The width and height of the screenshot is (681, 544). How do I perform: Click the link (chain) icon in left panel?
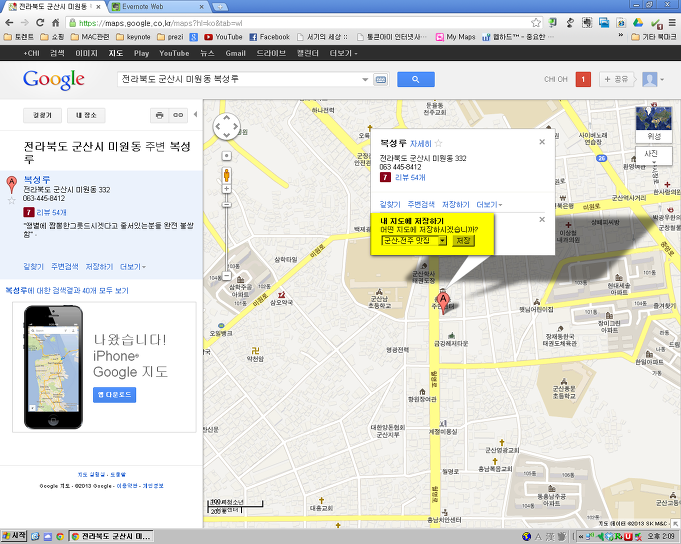click(x=178, y=115)
